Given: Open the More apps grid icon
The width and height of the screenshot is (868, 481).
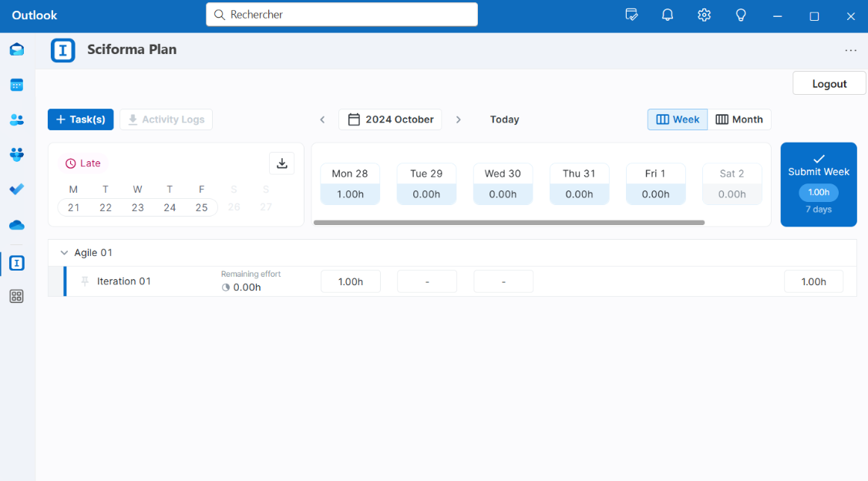Looking at the screenshot, I should [x=16, y=296].
